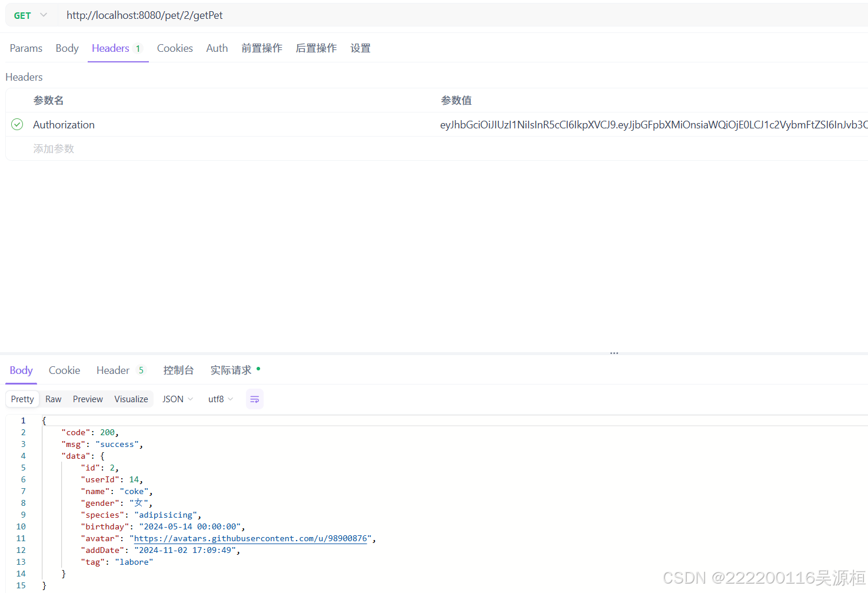
Task: Open the Auth tab
Action: [x=217, y=48]
